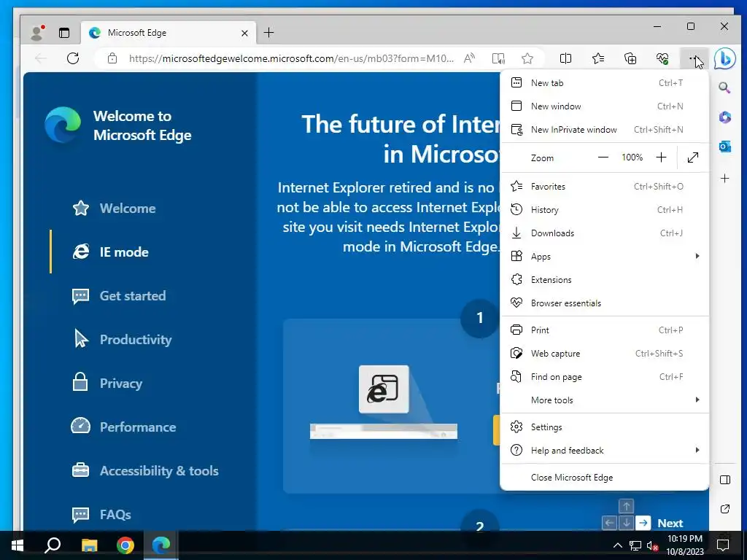747x560 pixels.
Task: Click the Windows Start button
Action: [18, 545]
